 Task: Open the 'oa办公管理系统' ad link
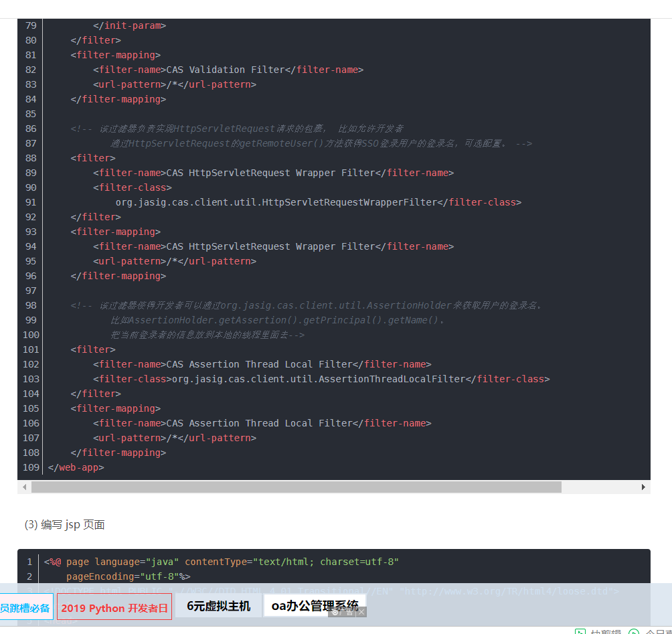click(x=315, y=605)
